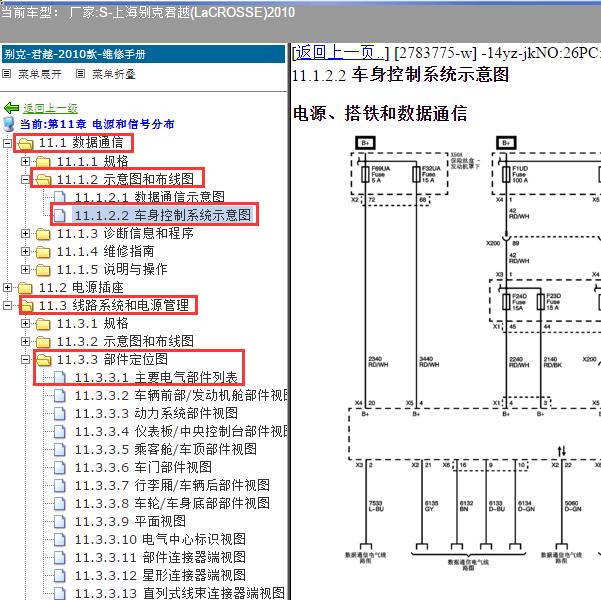
Task: Click page icon of 11.1.2.1 数据通信示意图
Action: (60, 198)
